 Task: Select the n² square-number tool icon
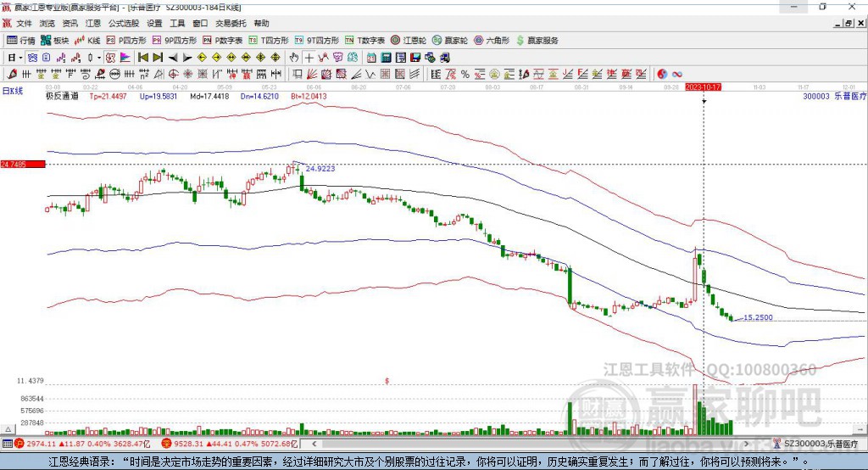click(144, 75)
